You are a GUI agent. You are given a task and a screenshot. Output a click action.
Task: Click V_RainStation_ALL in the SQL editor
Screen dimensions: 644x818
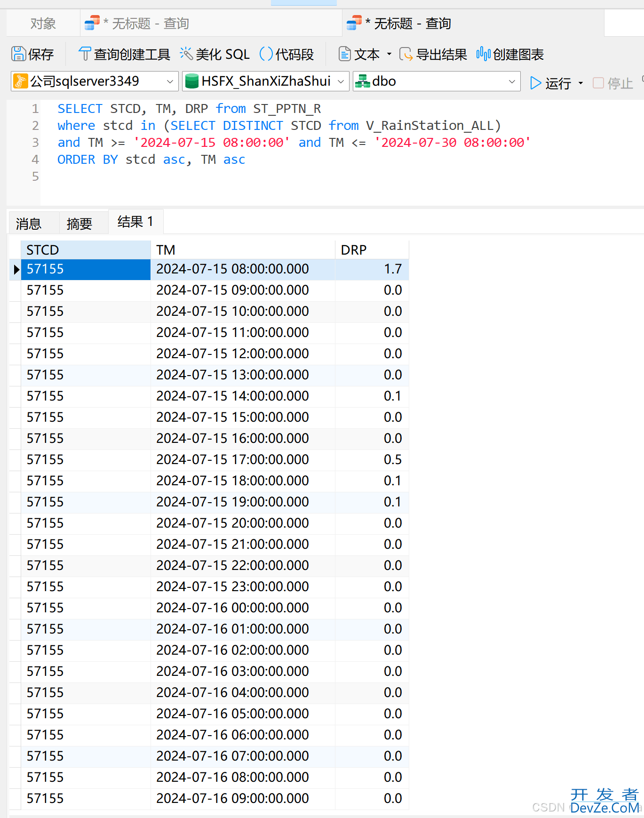tap(429, 126)
